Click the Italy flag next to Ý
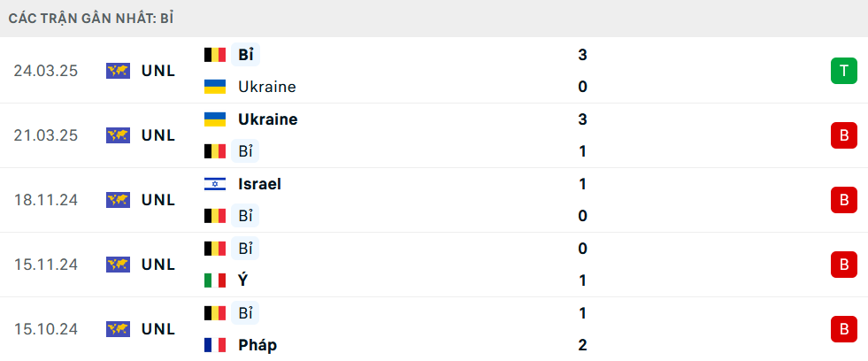This screenshot has width=868, height=361. 215,280
